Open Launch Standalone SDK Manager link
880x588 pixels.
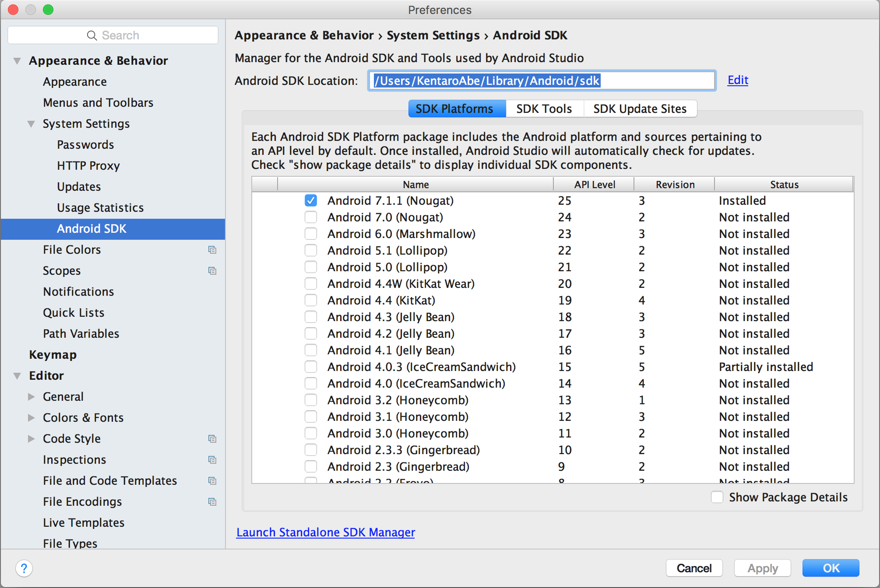coord(326,532)
